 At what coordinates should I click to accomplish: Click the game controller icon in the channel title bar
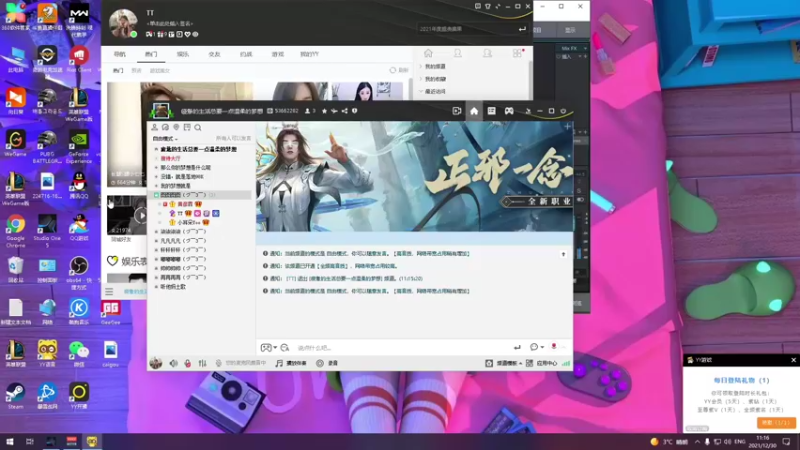coord(509,111)
